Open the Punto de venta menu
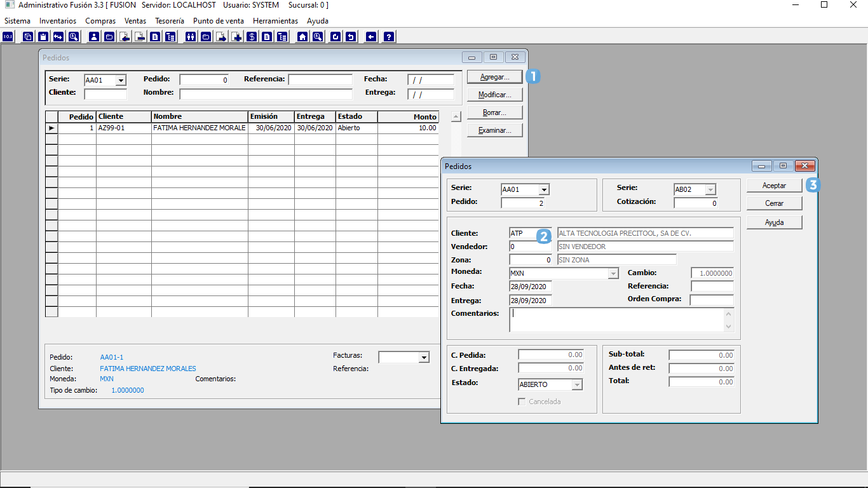The width and height of the screenshot is (868, 488). (x=219, y=21)
